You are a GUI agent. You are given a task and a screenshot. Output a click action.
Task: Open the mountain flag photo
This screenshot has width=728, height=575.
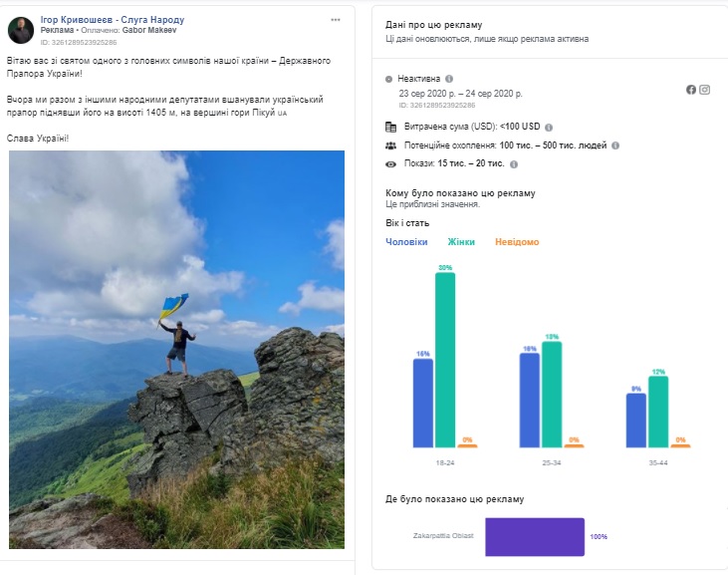(177, 350)
